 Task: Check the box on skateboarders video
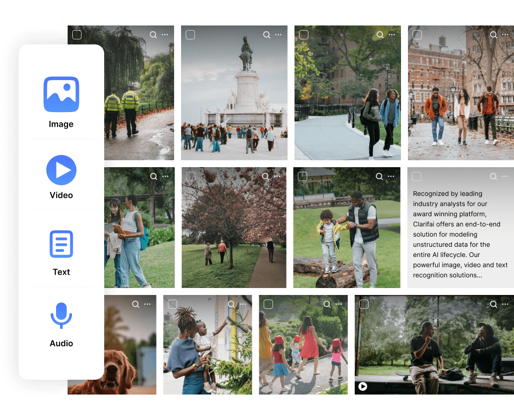tap(364, 304)
